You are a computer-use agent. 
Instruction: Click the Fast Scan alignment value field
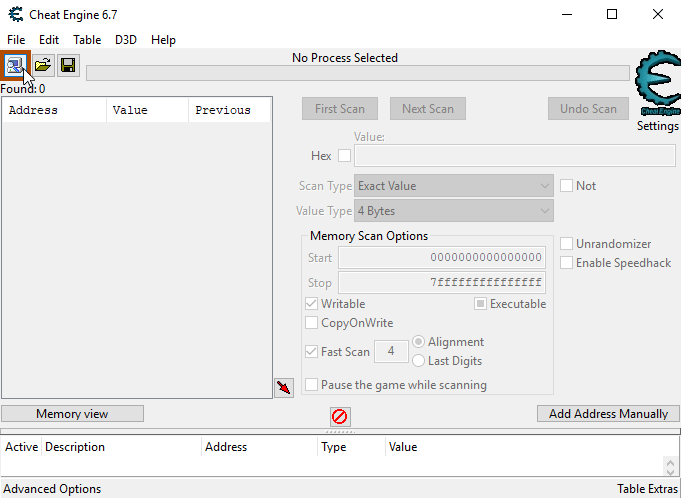[x=391, y=351]
